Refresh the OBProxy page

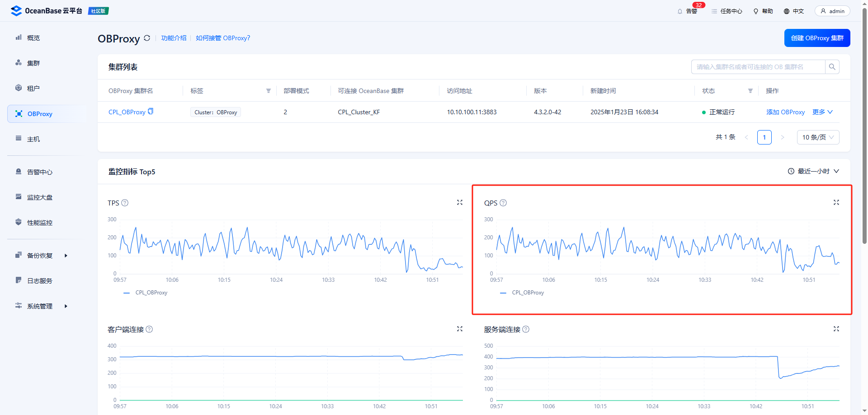click(147, 38)
